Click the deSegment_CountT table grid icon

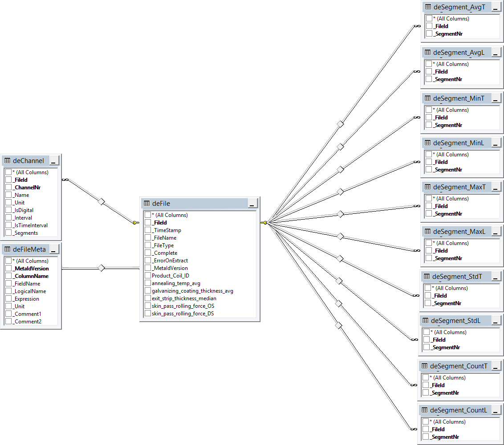425,366
